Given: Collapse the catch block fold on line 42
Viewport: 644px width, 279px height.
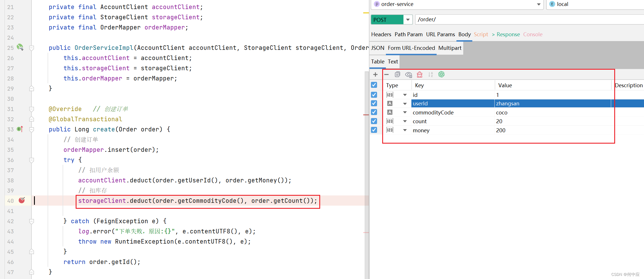Looking at the screenshot, I should (x=32, y=221).
